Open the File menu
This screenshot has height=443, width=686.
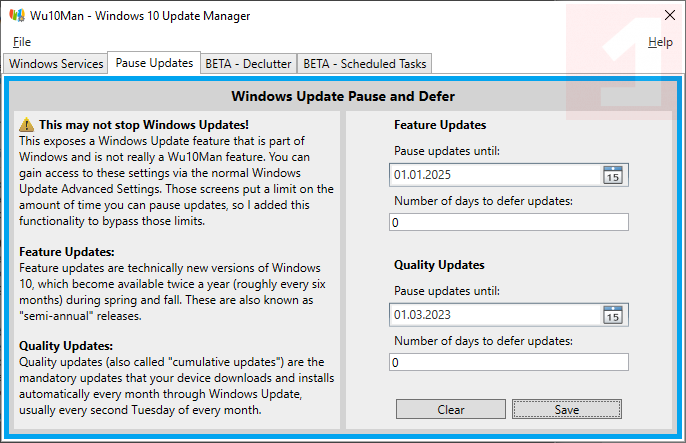(x=22, y=42)
